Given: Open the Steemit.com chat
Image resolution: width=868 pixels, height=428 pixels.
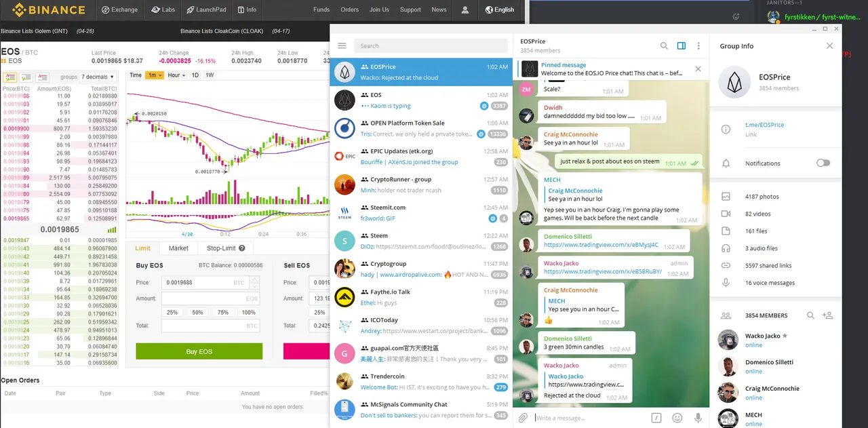Looking at the screenshot, I should pyautogui.click(x=421, y=212).
